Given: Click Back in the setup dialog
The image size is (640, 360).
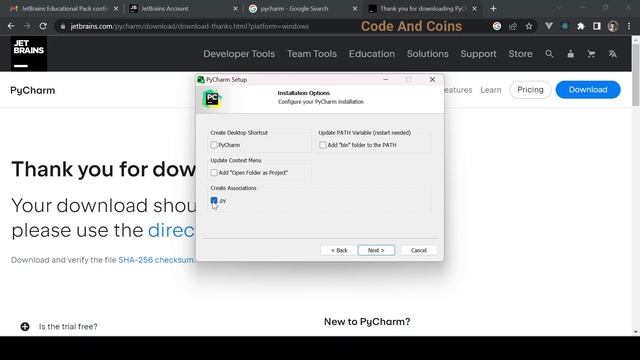Looking at the screenshot, I should (x=339, y=250).
